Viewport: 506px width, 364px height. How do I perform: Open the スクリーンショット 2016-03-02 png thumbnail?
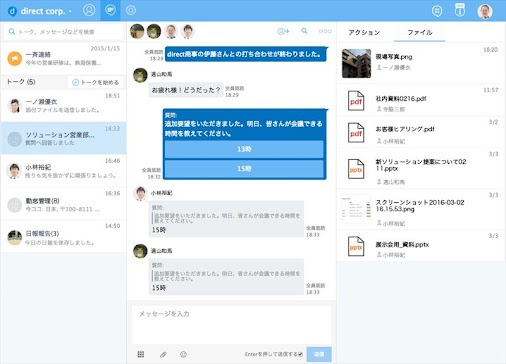[356, 210]
